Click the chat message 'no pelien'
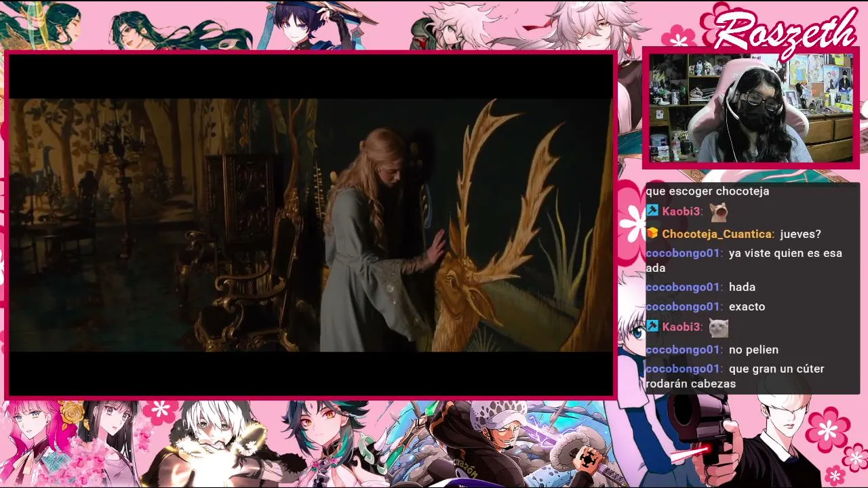This screenshot has width=868, height=488. (x=753, y=350)
